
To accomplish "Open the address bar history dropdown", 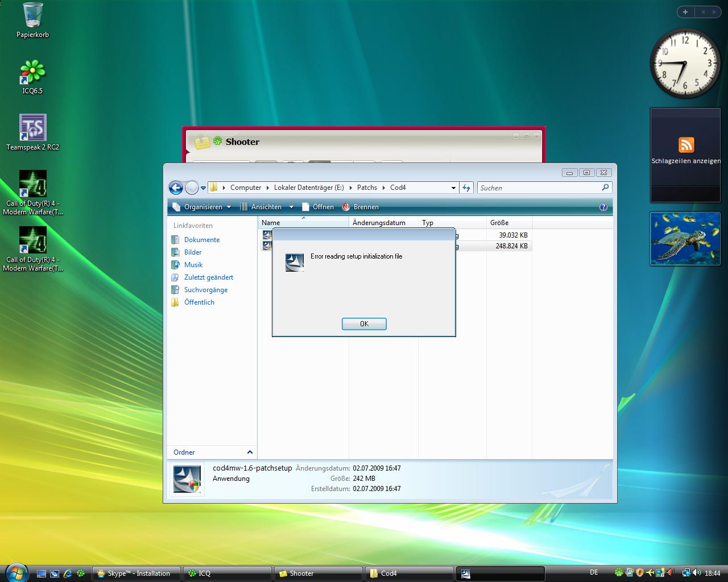I will click(453, 188).
